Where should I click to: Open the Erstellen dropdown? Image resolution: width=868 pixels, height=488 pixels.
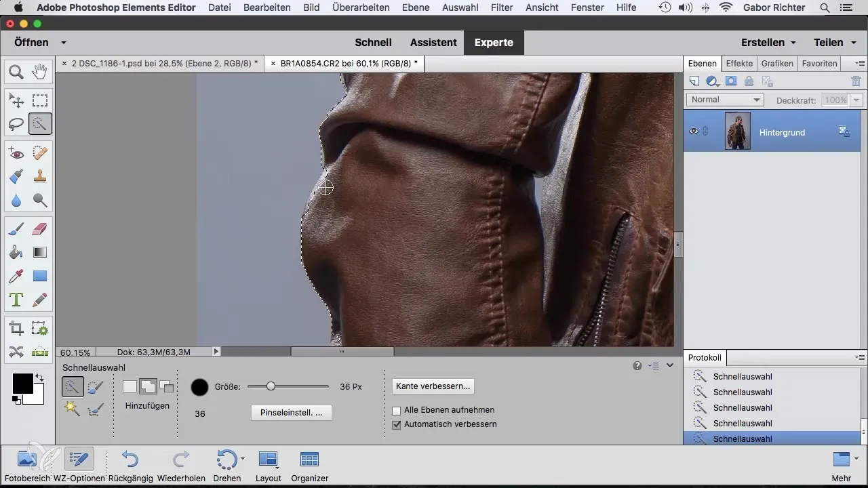pos(768,42)
